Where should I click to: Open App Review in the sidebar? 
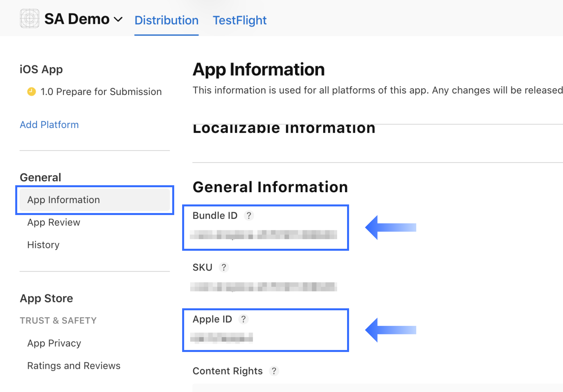point(54,222)
